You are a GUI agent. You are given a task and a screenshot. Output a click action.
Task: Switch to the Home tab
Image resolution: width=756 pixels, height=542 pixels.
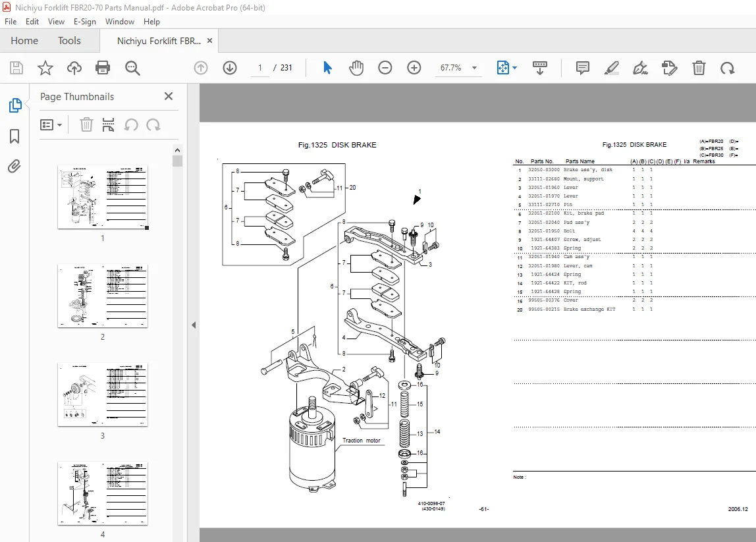point(24,41)
